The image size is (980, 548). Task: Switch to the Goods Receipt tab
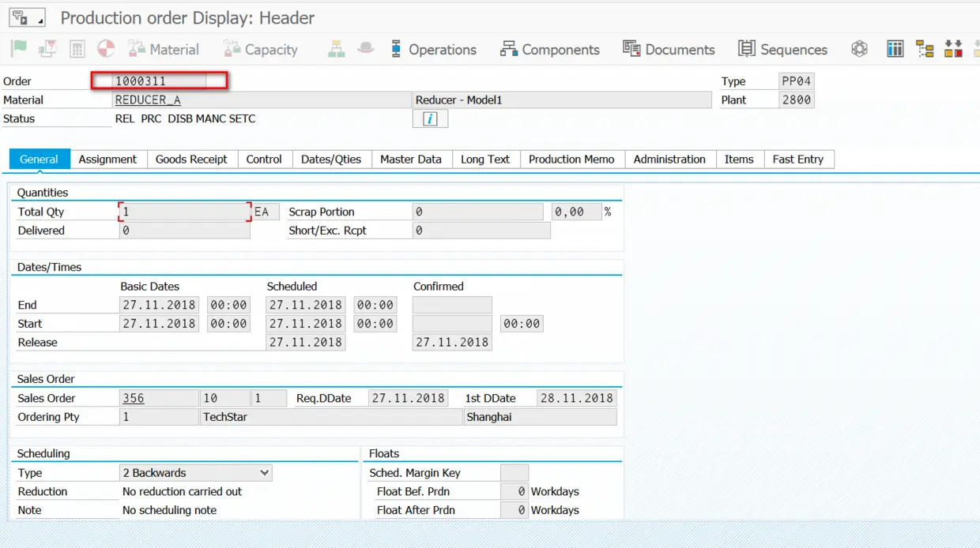pyautogui.click(x=191, y=160)
